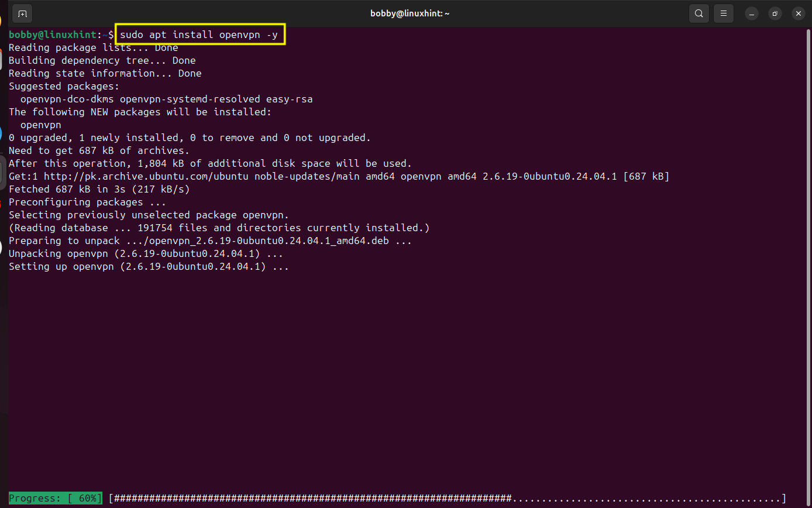Image resolution: width=812 pixels, height=508 pixels.
Task: Click the 'Reading package lists' line
Action: click(x=93, y=48)
